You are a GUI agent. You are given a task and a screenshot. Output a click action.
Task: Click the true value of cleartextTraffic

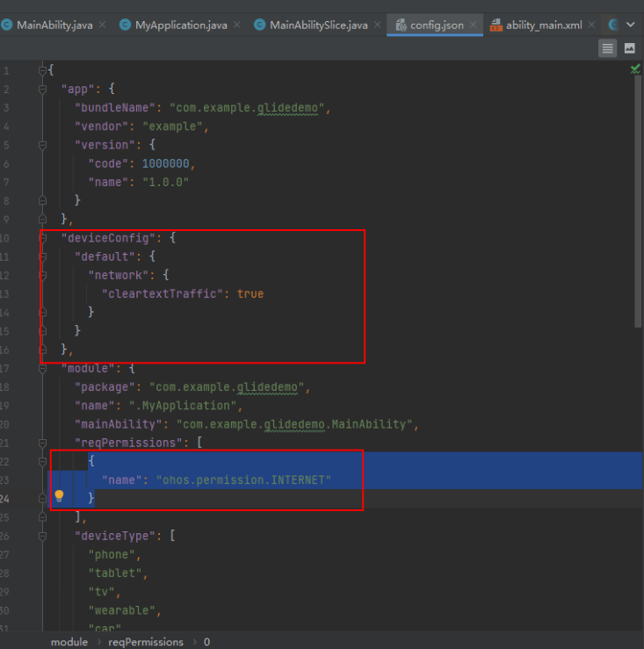pos(250,294)
